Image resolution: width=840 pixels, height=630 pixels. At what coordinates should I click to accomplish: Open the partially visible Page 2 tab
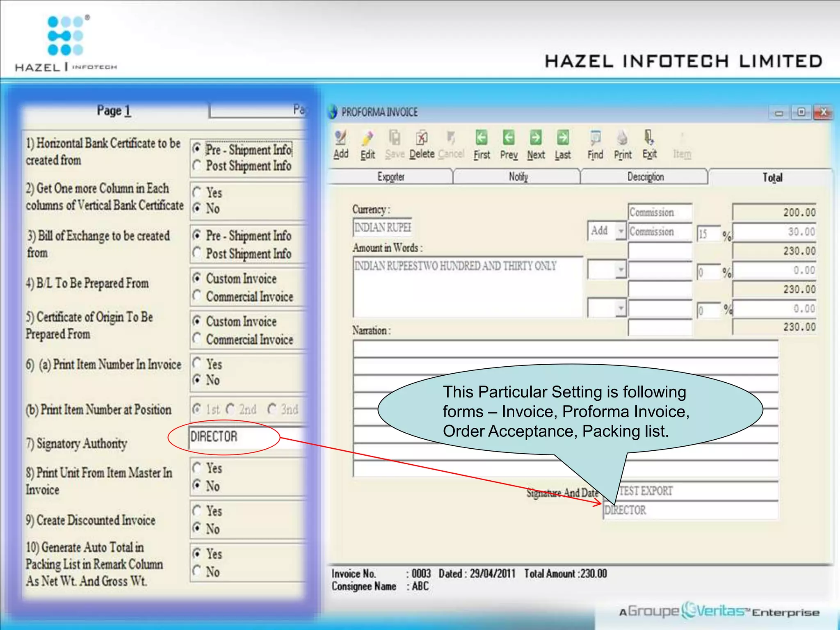[258, 110]
